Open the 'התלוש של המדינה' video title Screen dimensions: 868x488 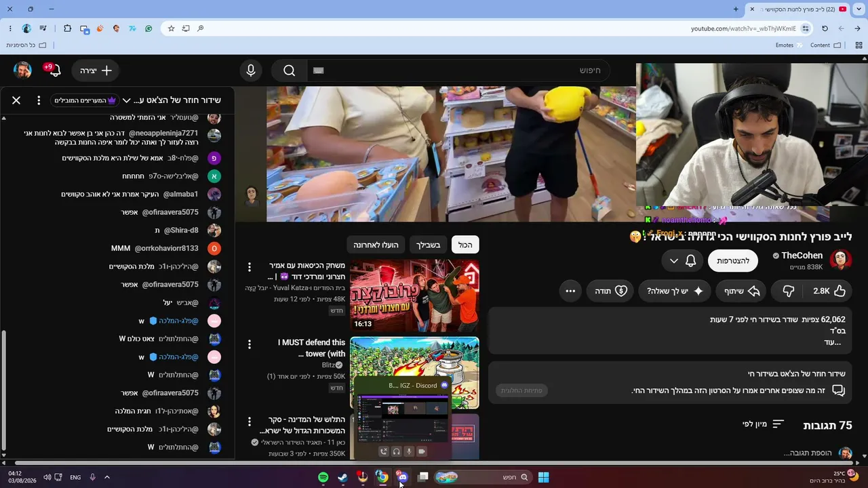coord(303,425)
